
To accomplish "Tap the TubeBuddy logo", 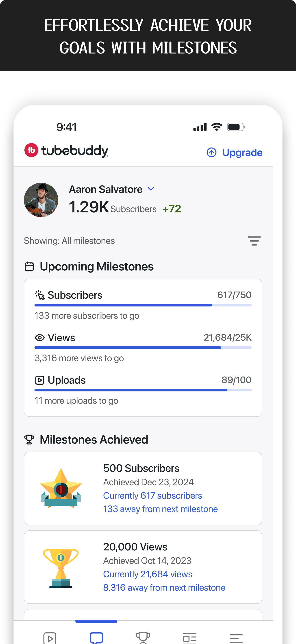I will coord(66,150).
